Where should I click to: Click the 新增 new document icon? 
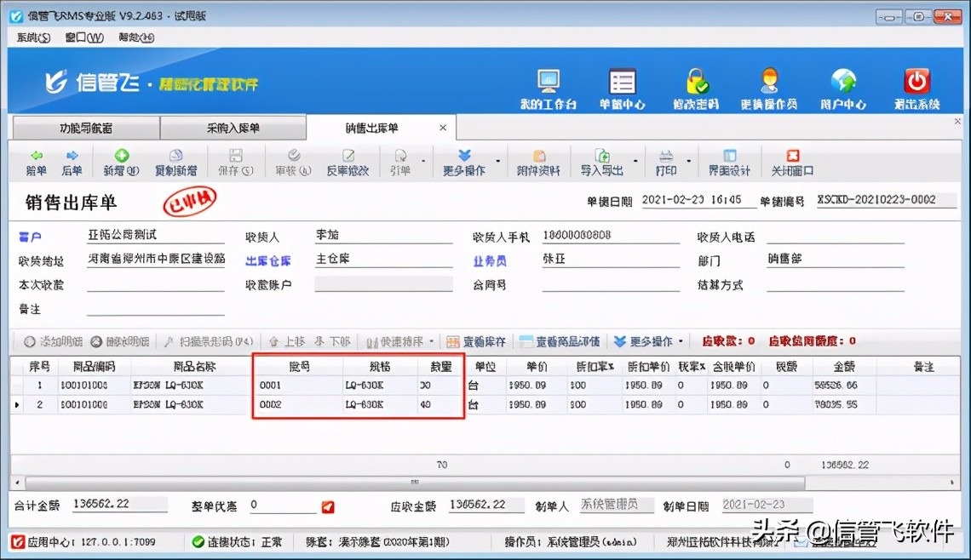(x=123, y=163)
